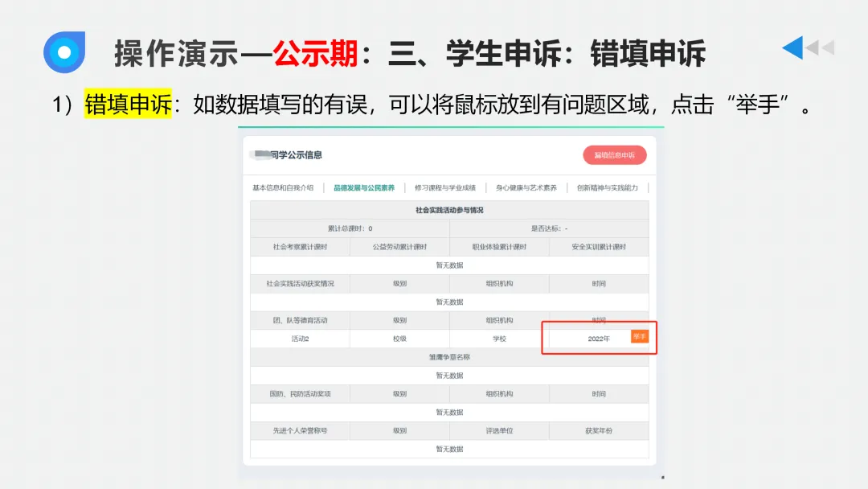Click the large blue back triangle arrow

[793, 48]
